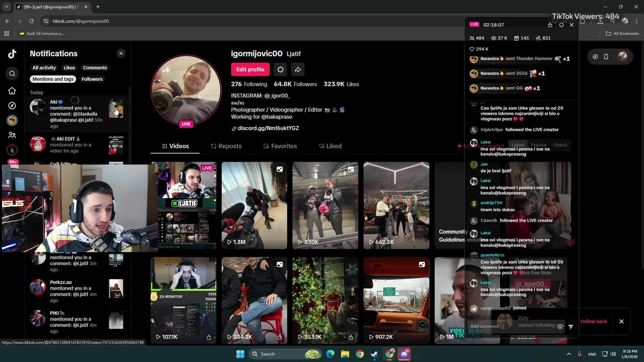644x362 pixels.
Task: Open the sidebar search icon
Action: 12,74
